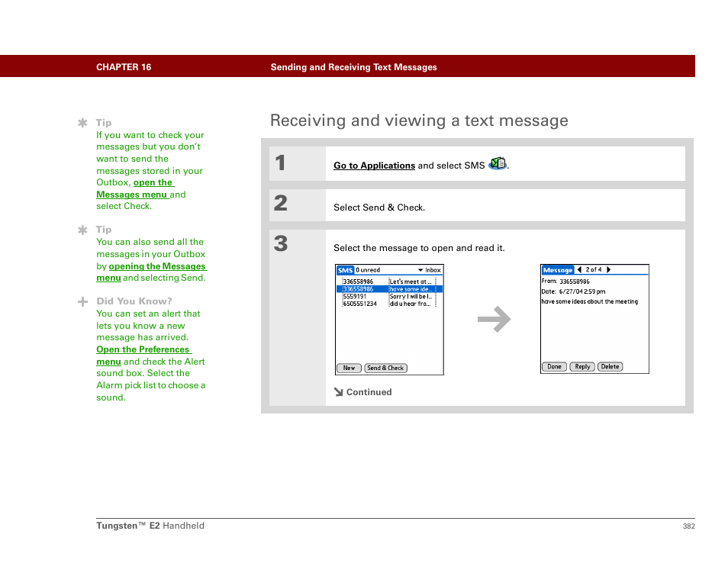
Task: Click the SMS application icon in step 1
Action: pos(498,163)
